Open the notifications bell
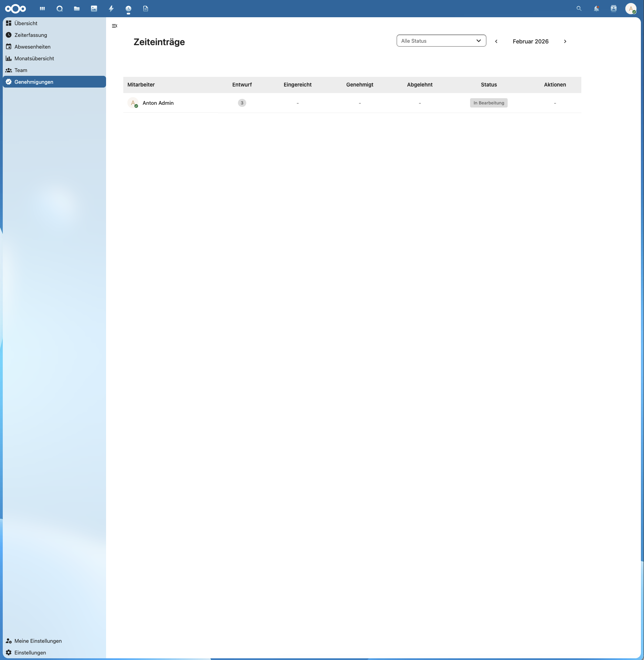Screen dimensions: 644x660 596,8
